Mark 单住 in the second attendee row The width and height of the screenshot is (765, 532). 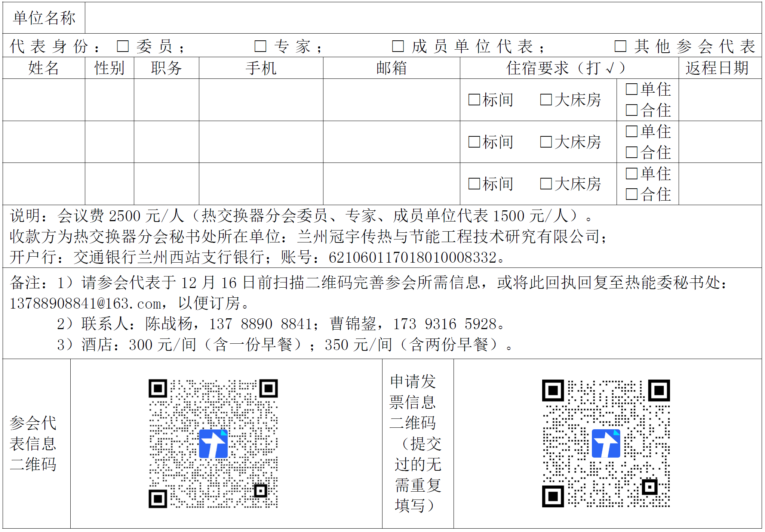click(x=632, y=132)
